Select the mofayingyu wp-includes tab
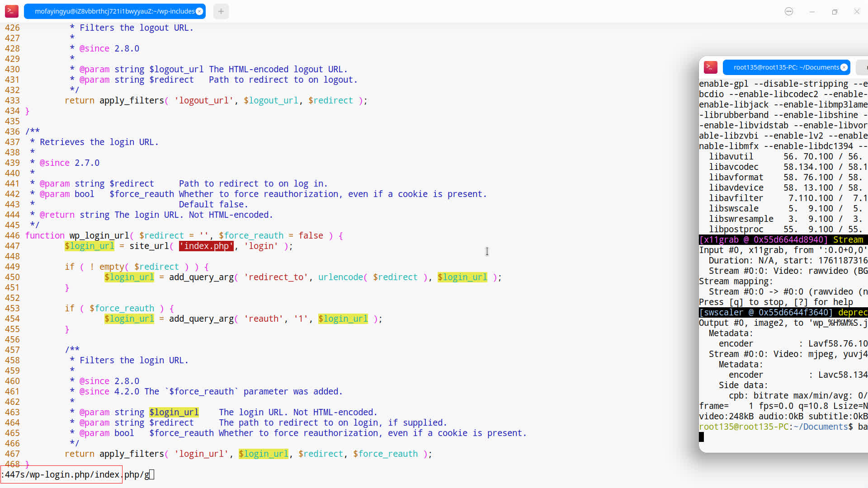This screenshot has width=868, height=488. [113, 11]
